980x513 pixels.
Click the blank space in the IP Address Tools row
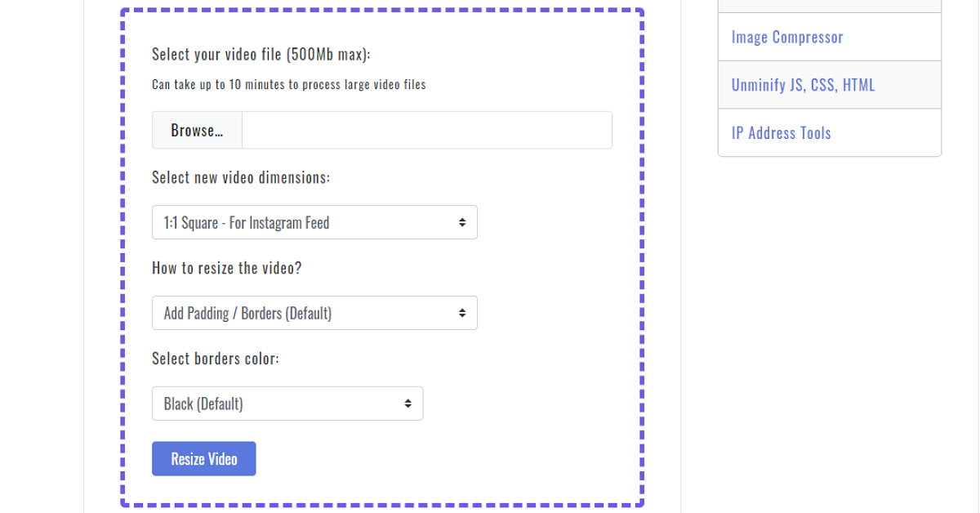coord(890,133)
